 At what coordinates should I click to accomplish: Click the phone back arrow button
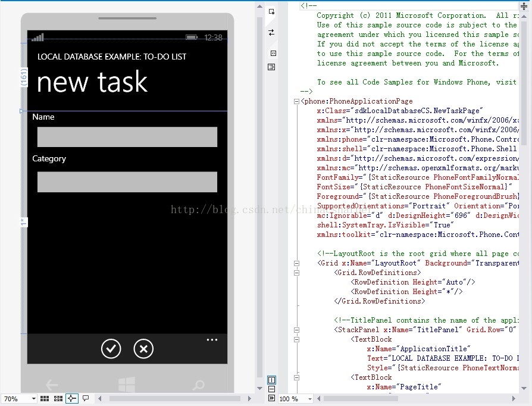click(52, 385)
